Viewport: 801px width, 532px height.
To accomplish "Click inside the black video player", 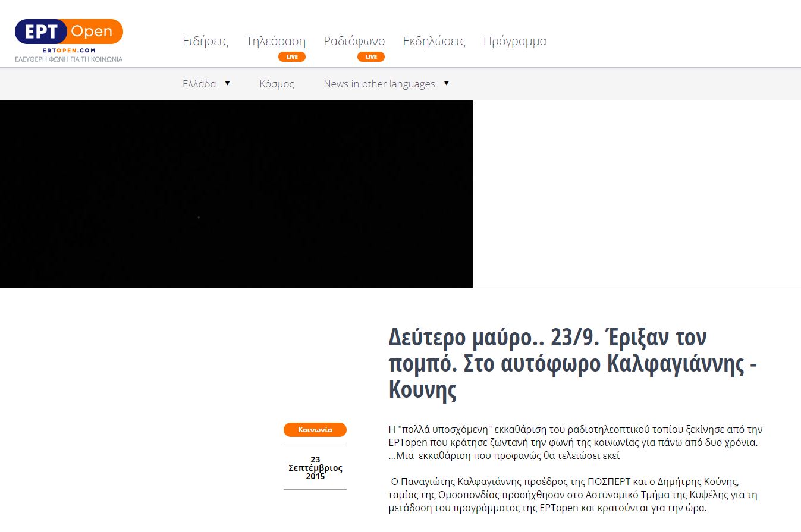I will tap(236, 194).
